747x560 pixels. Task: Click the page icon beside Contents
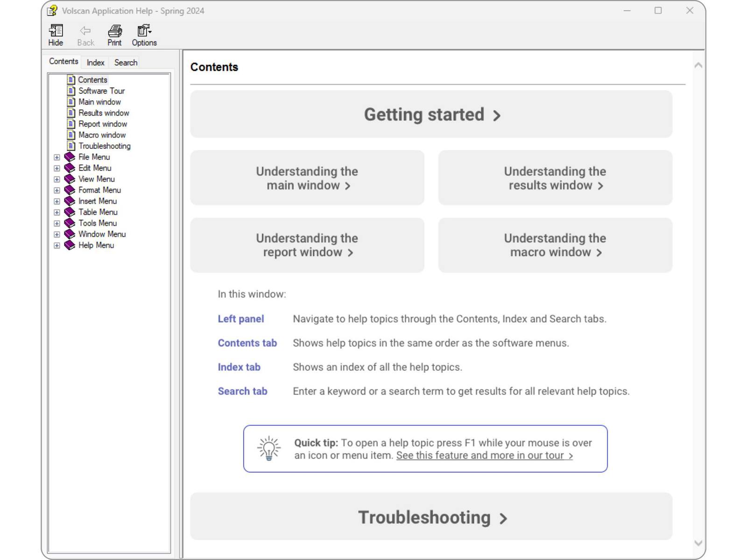[x=71, y=80]
